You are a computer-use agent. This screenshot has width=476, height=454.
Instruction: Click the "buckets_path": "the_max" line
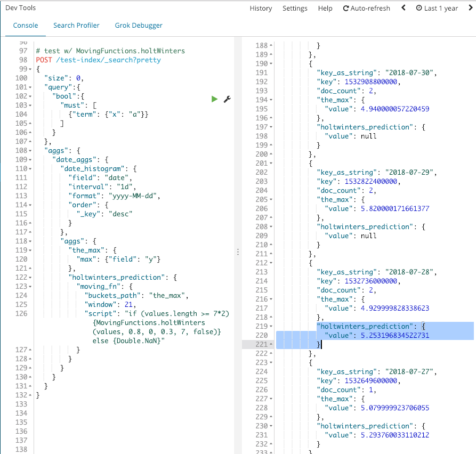coord(136,295)
